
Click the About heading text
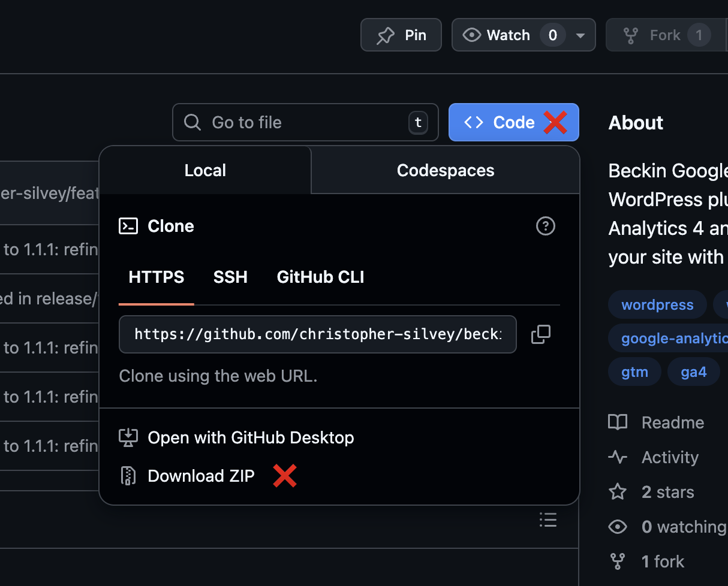click(636, 122)
